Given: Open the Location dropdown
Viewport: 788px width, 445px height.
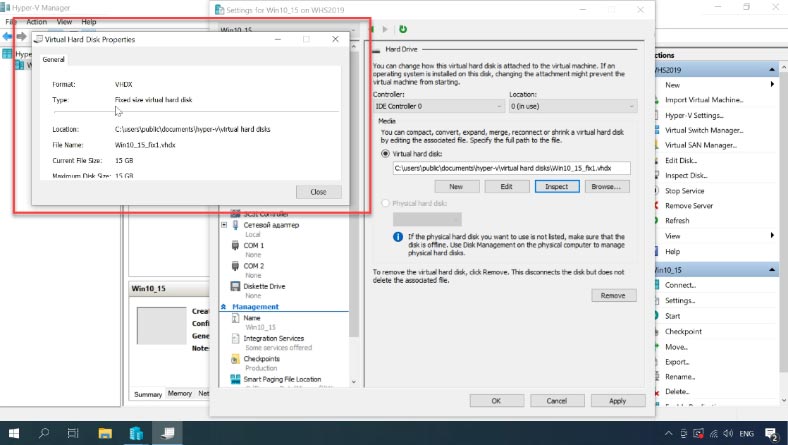Looking at the screenshot, I should [573, 106].
